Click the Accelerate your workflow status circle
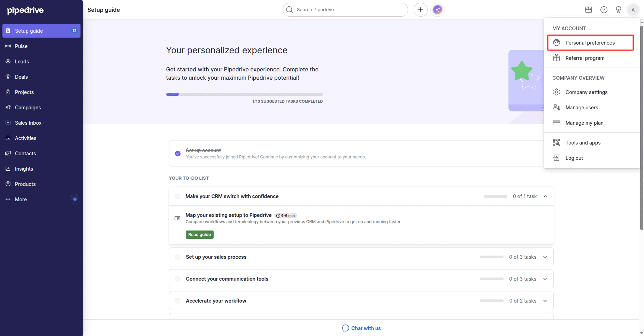The height and width of the screenshot is (336, 644). click(178, 301)
